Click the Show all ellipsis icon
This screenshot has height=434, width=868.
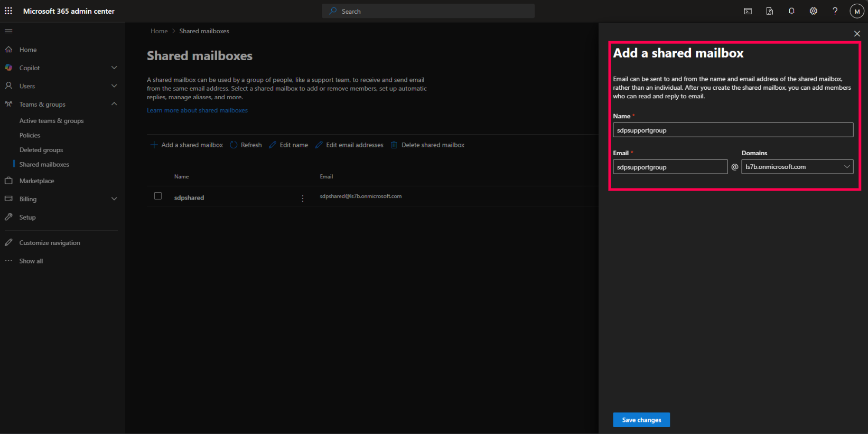[8, 261]
